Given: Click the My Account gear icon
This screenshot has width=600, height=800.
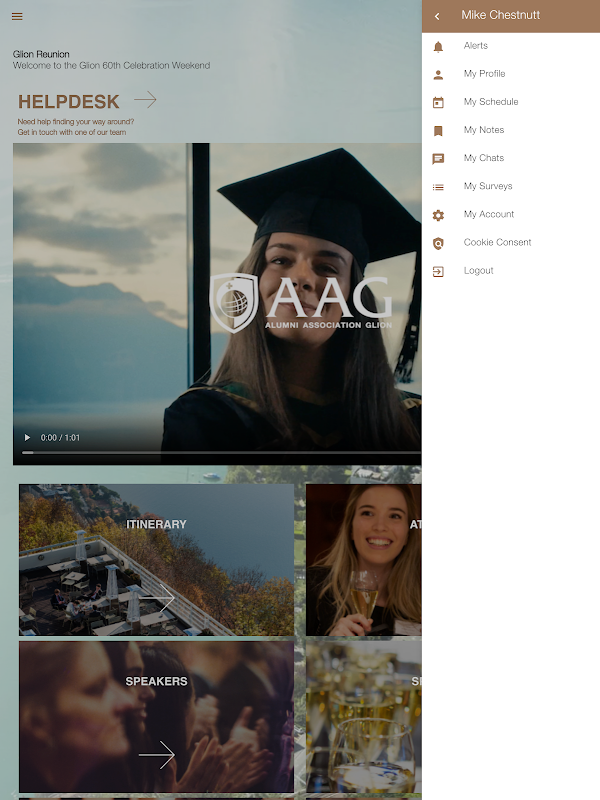Looking at the screenshot, I should [438, 215].
